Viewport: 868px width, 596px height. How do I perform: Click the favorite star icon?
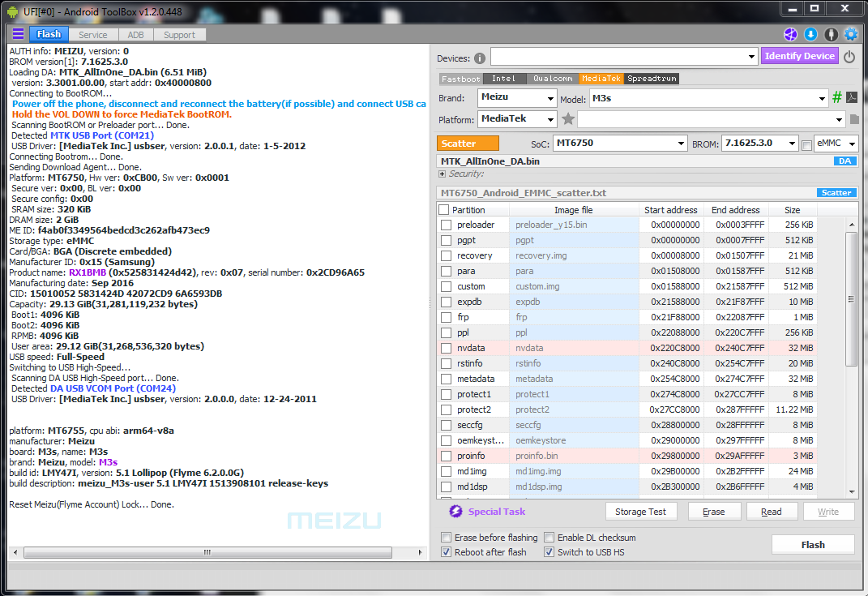click(x=567, y=118)
